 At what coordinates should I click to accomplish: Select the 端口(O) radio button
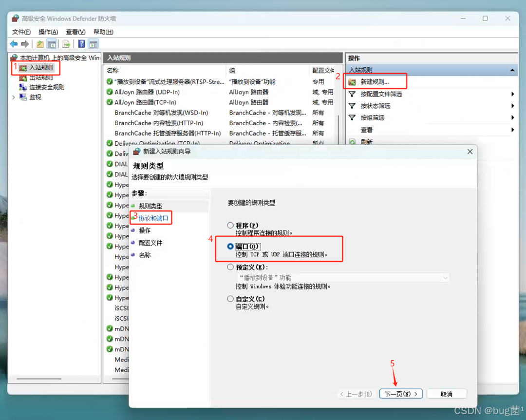[x=230, y=247]
